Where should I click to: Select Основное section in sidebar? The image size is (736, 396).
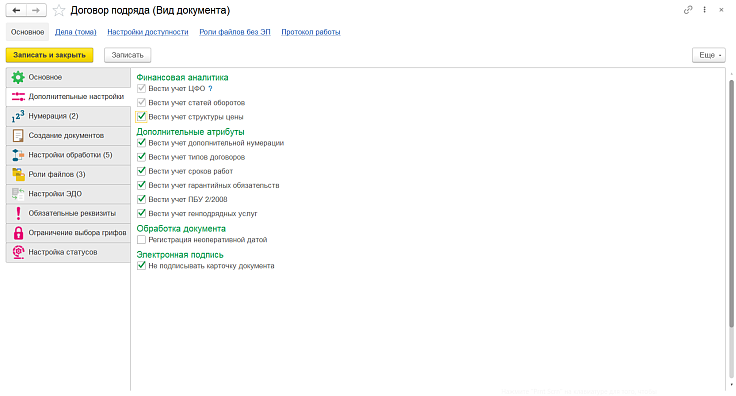[68, 77]
